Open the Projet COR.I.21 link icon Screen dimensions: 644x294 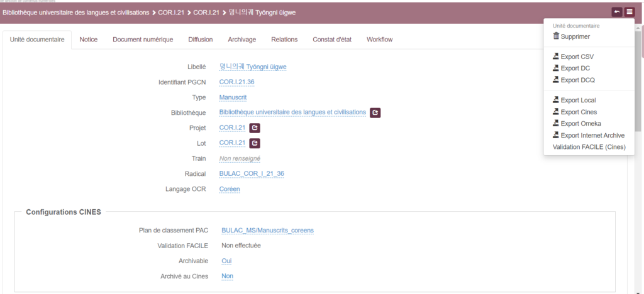point(255,128)
